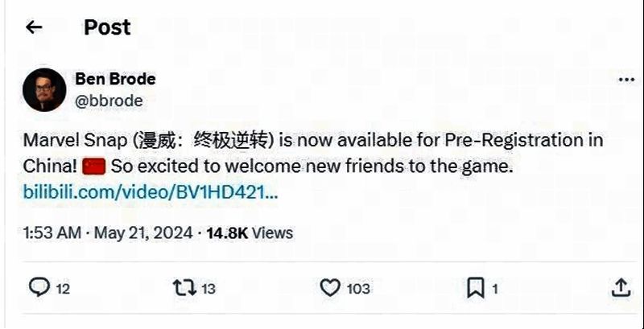Repost using the retweet arrows icon

(184, 288)
